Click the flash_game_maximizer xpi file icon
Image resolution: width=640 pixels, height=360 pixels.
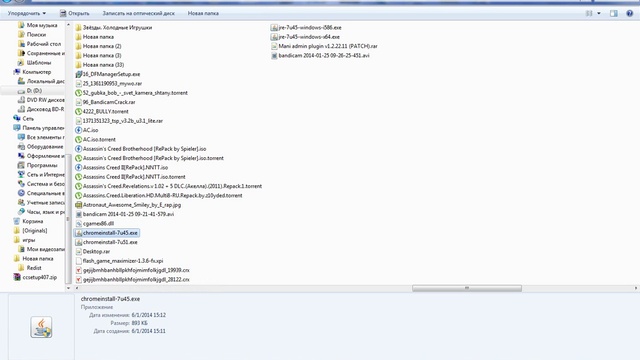click(x=78, y=261)
